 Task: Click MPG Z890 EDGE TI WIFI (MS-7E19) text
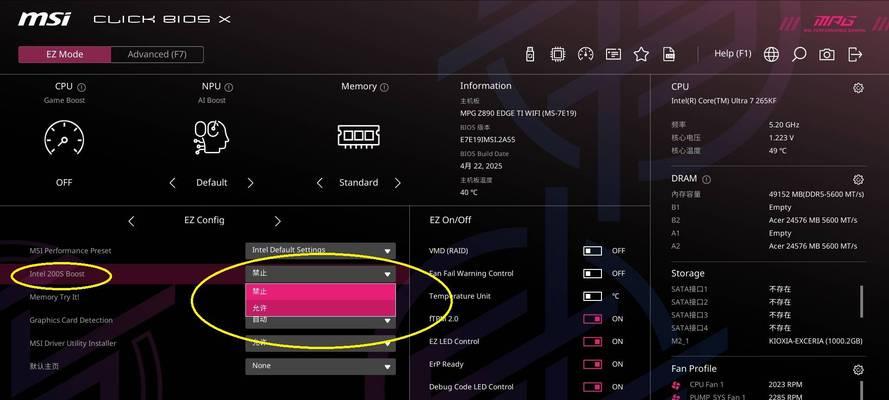[x=518, y=113]
